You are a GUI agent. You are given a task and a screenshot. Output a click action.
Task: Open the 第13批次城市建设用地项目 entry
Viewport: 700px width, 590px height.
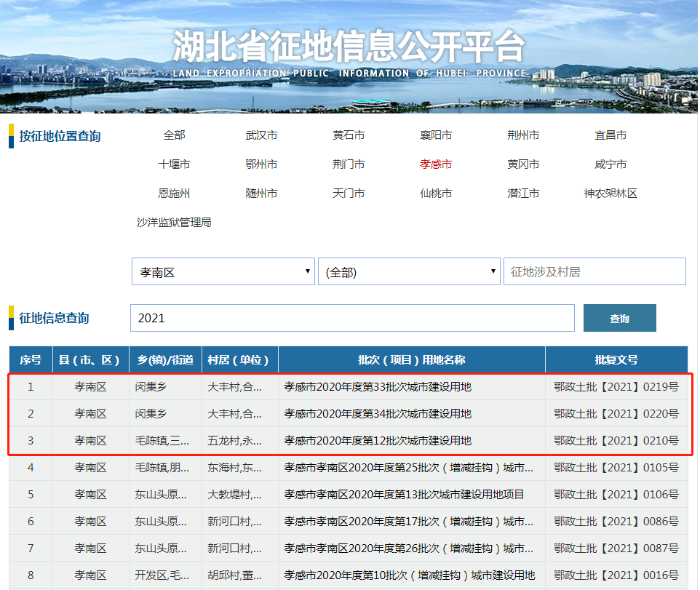point(404,495)
